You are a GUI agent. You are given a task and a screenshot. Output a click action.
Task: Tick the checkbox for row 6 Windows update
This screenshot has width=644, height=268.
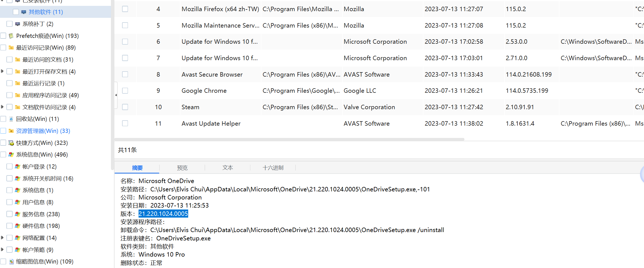(x=125, y=42)
